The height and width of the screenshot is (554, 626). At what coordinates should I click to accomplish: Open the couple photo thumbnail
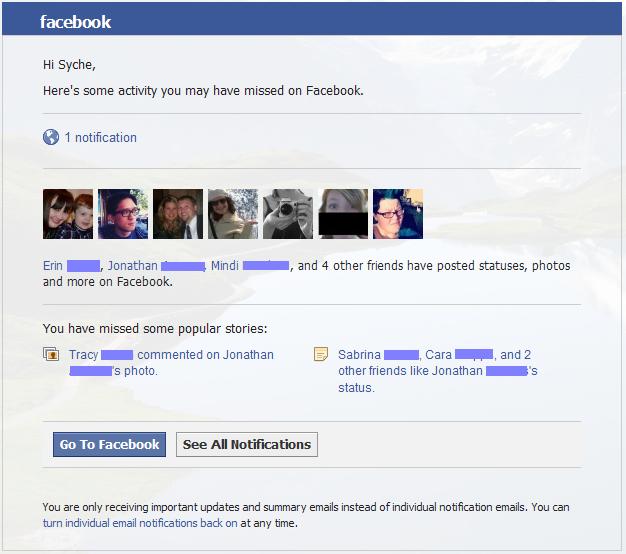178,214
